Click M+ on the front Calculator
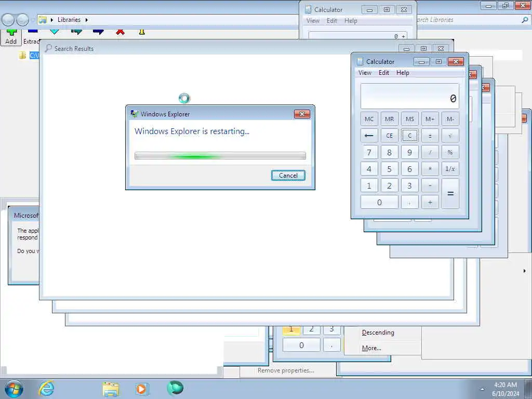532x399 pixels. click(430, 119)
